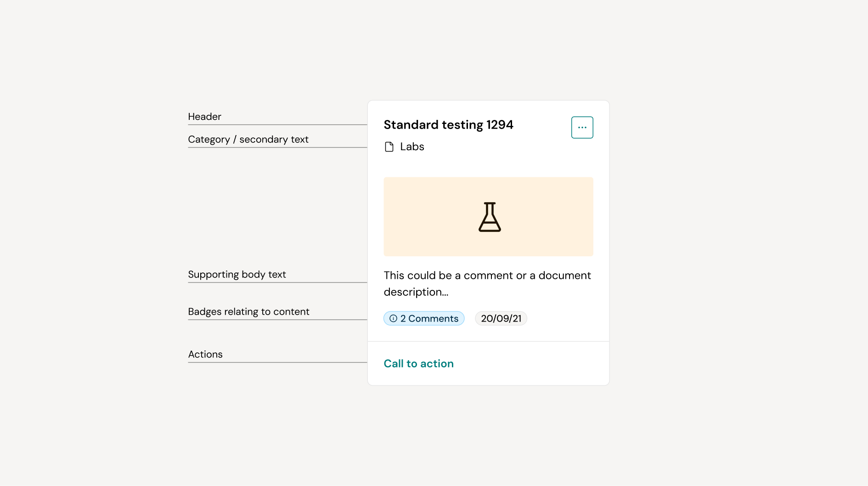Click the circled info symbol in the comment pill
Screen dimensions: 868x486
[x=393, y=318]
